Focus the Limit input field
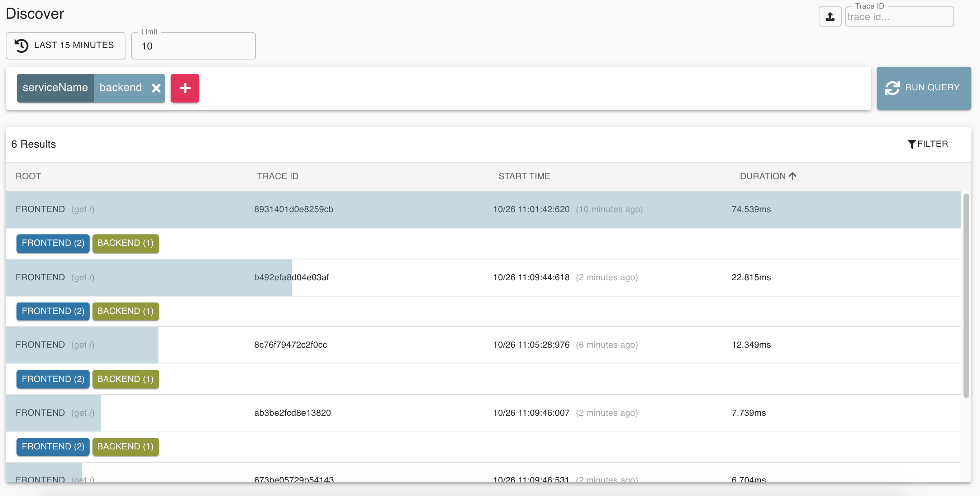This screenshot has width=980, height=496. click(x=193, y=46)
